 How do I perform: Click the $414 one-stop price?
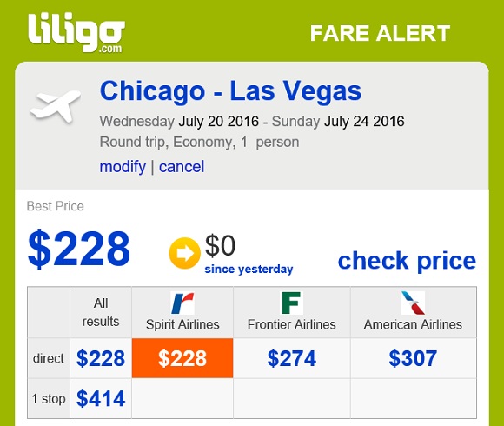(101, 399)
